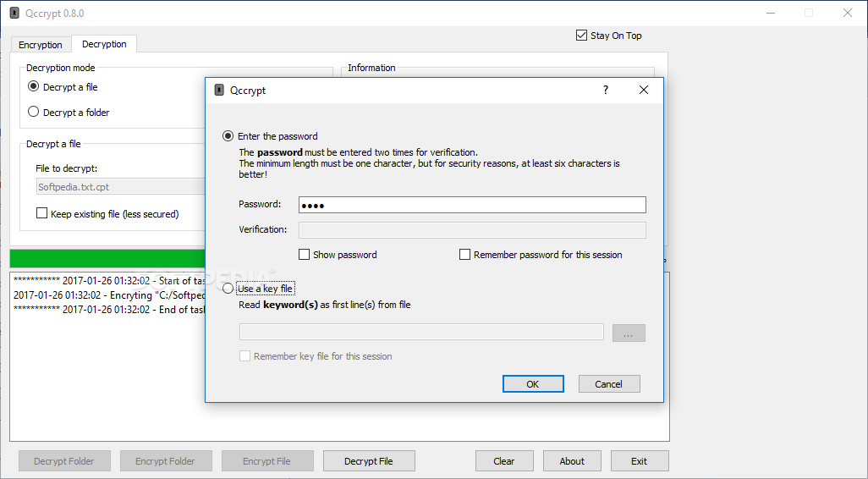Screen dimensions: 868x479
Task: Click the main window Qccrypt app icon
Action: tap(14, 13)
